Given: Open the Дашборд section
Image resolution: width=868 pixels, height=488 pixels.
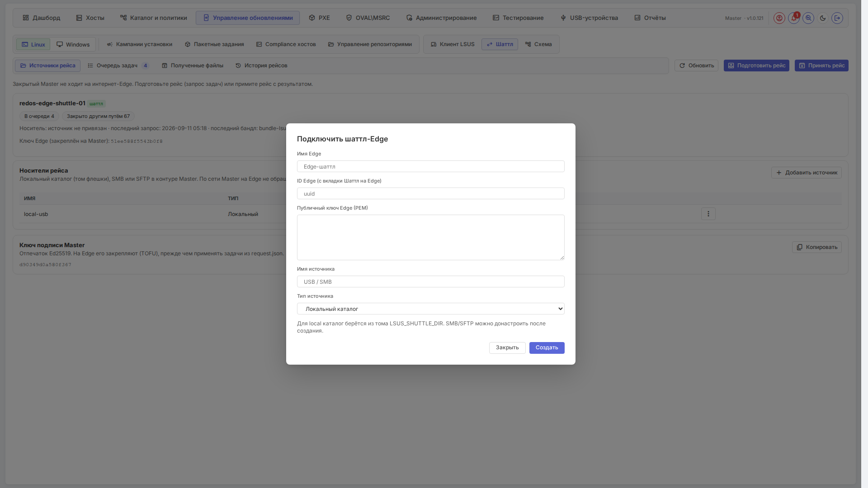Looking at the screenshot, I should click(x=41, y=18).
